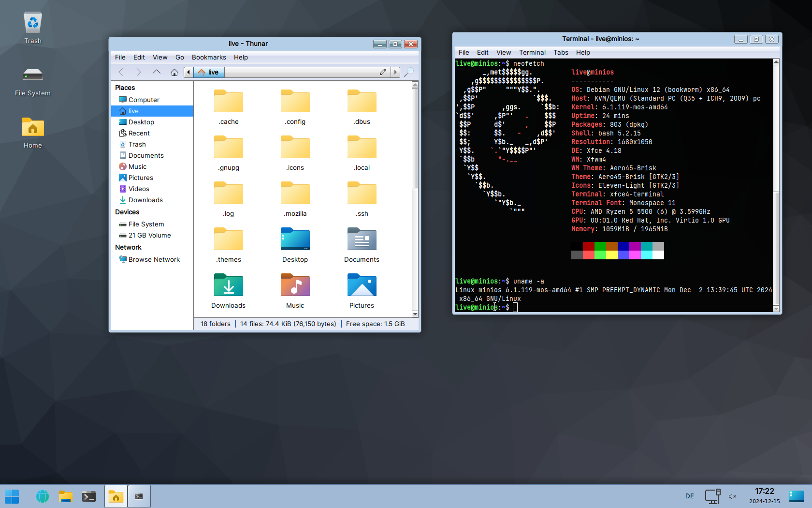Viewport: 812px width, 508px height.
Task: Collapse the Network section in the sidebar
Action: (x=128, y=247)
